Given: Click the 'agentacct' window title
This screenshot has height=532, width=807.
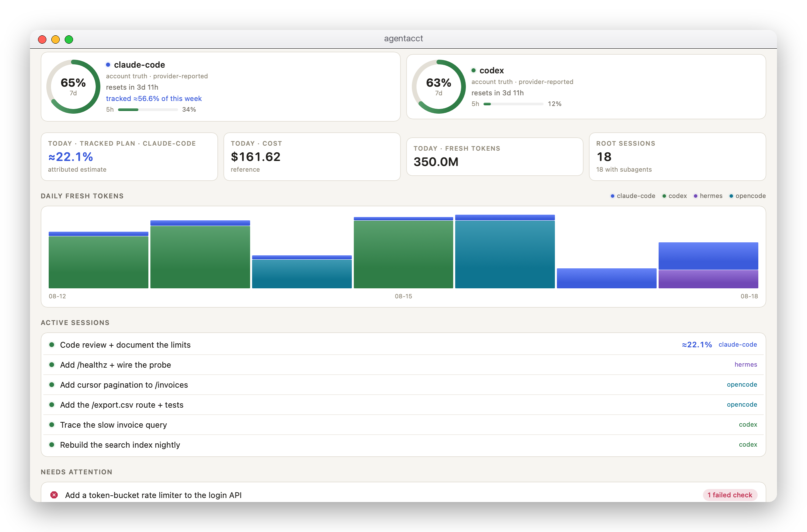Looking at the screenshot, I should coord(403,38).
